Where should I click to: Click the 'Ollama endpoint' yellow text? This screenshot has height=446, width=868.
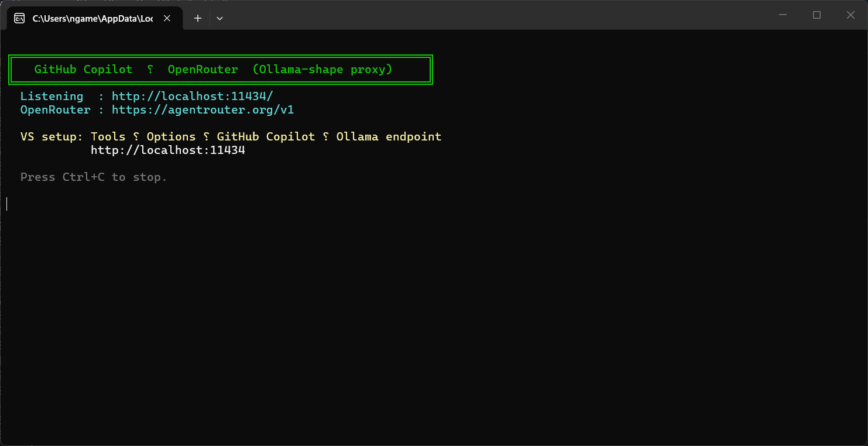389,136
